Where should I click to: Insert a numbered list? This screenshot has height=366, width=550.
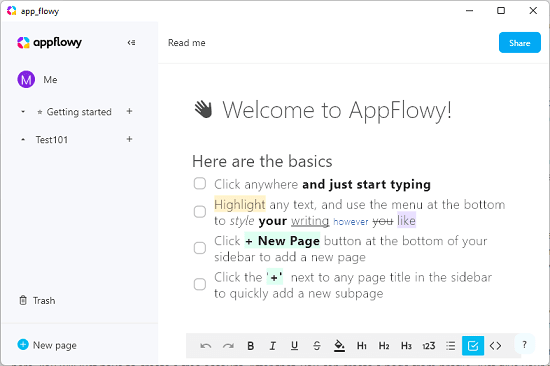[x=429, y=346]
